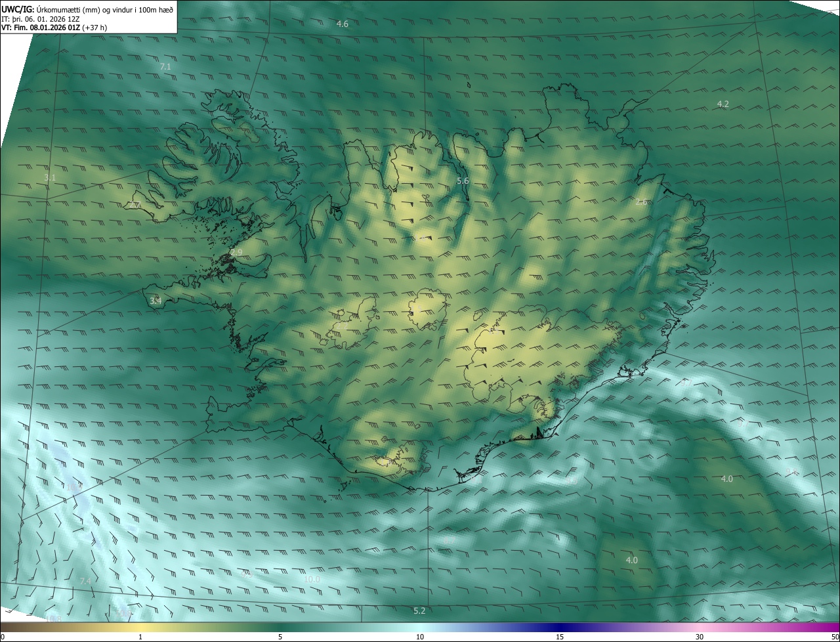Click the 3.1 value label
This screenshot has height=642, width=840.
50,178
